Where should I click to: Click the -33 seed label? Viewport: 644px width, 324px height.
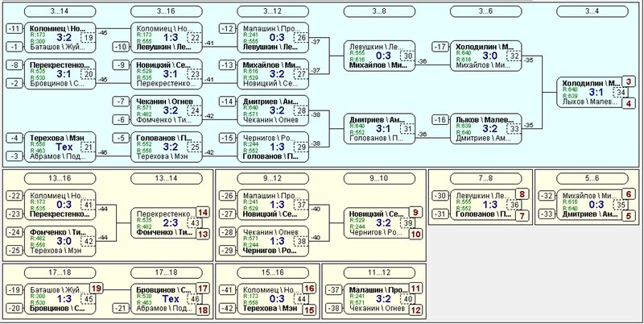(x=547, y=214)
